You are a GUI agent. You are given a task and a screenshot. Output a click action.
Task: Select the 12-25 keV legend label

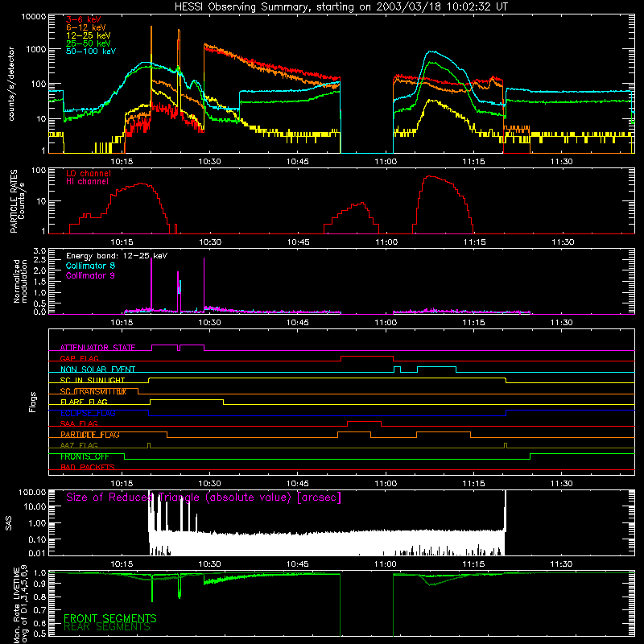(89, 35)
